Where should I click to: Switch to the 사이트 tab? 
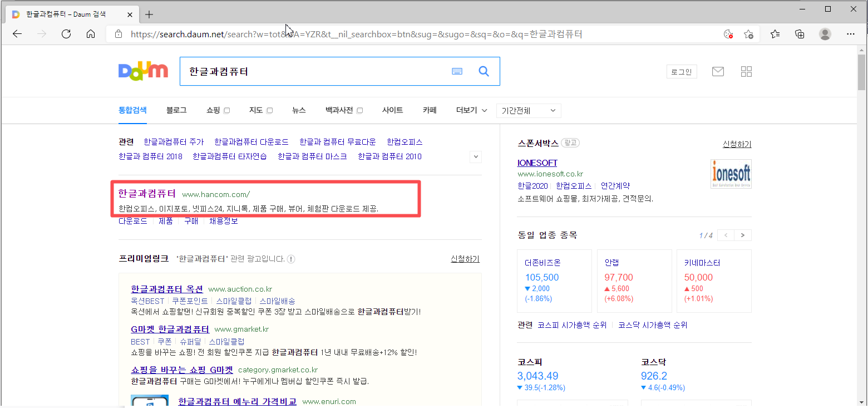(x=392, y=110)
